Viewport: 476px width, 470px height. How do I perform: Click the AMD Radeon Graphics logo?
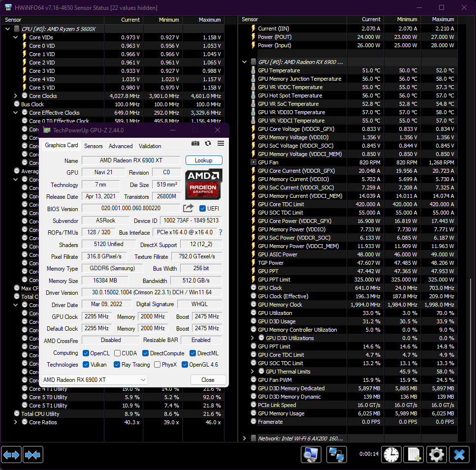coord(204,185)
